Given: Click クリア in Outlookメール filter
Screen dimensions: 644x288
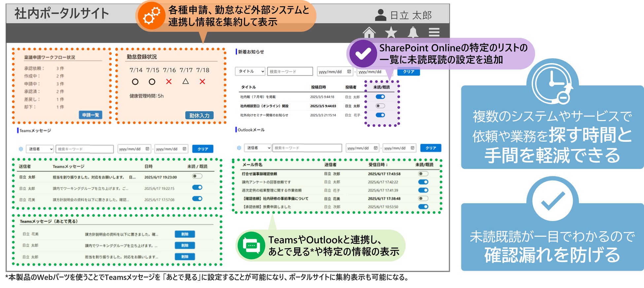Looking at the screenshot, I should pos(431,148).
